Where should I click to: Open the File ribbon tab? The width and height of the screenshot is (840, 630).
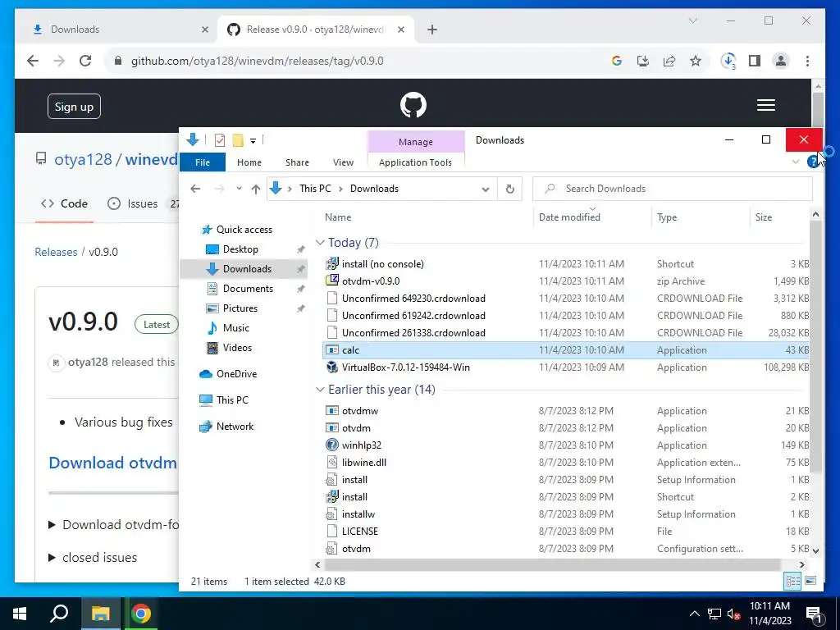203,162
